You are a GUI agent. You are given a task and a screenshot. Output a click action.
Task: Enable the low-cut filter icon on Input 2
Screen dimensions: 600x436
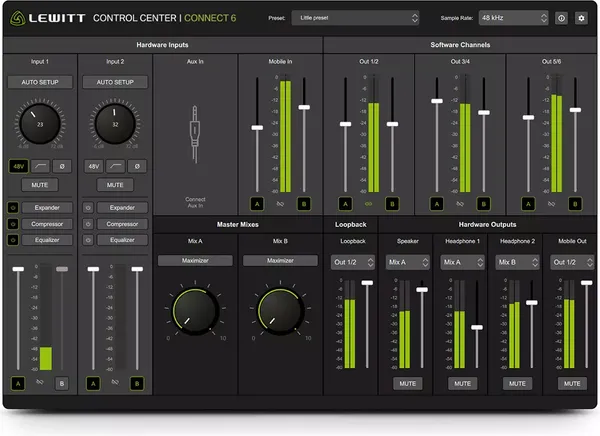click(x=115, y=165)
